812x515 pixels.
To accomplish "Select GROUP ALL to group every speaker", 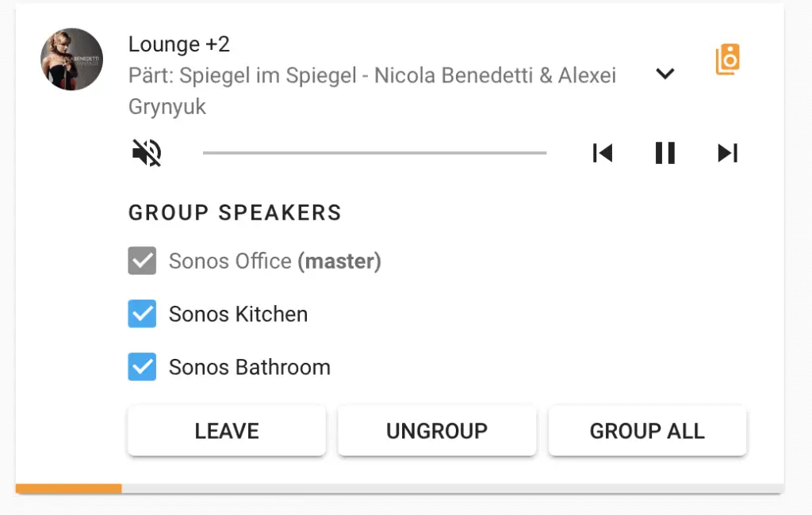I will (647, 430).
